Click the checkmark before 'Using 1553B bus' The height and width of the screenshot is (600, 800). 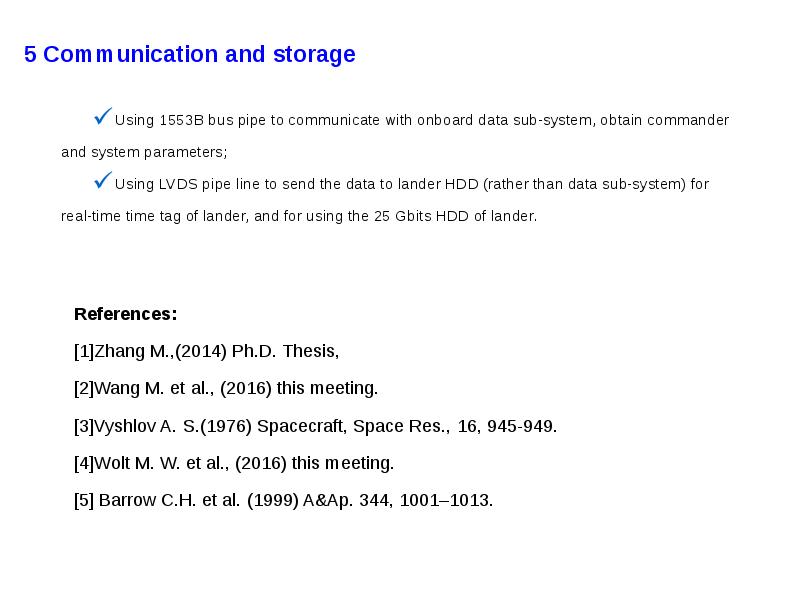tap(102, 118)
